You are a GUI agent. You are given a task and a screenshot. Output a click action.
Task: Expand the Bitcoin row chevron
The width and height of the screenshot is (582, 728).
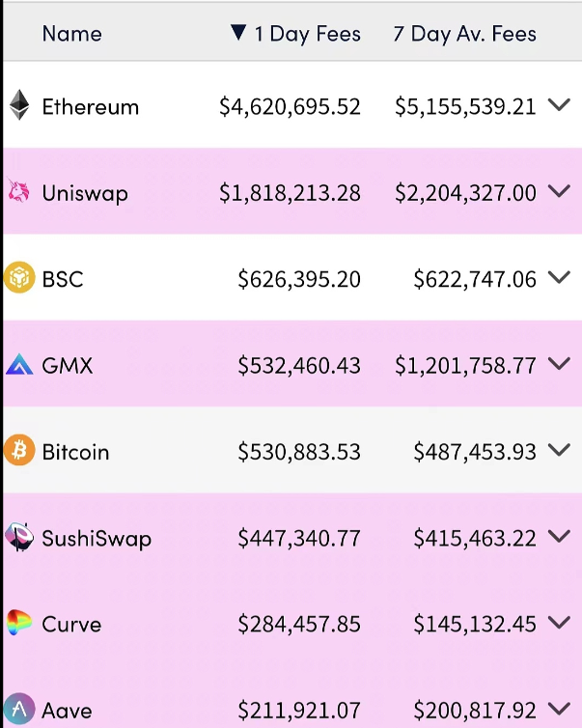[559, 451]
